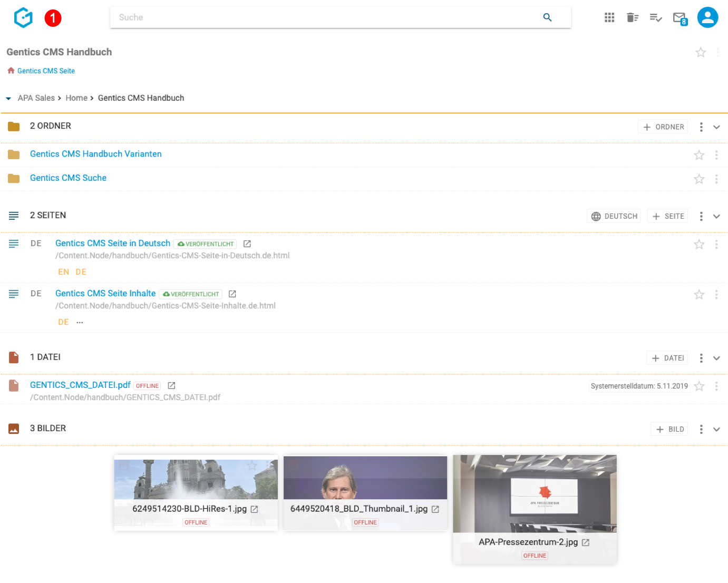The width and height of the screenshot is (728, 583).
Task: Collapse the Ordner section chevron
Action: [716, 127]
